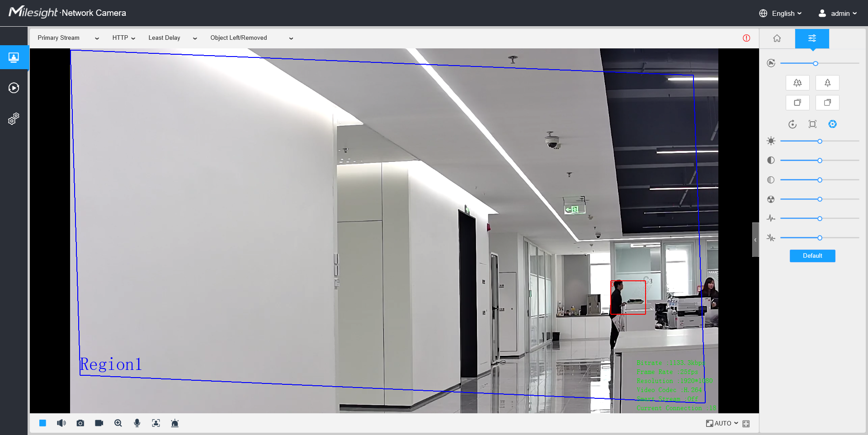Open the Primary Stream dropdown
Image resolution: width=868 pixels, height=435 pixels.
[x=68, y=38]
